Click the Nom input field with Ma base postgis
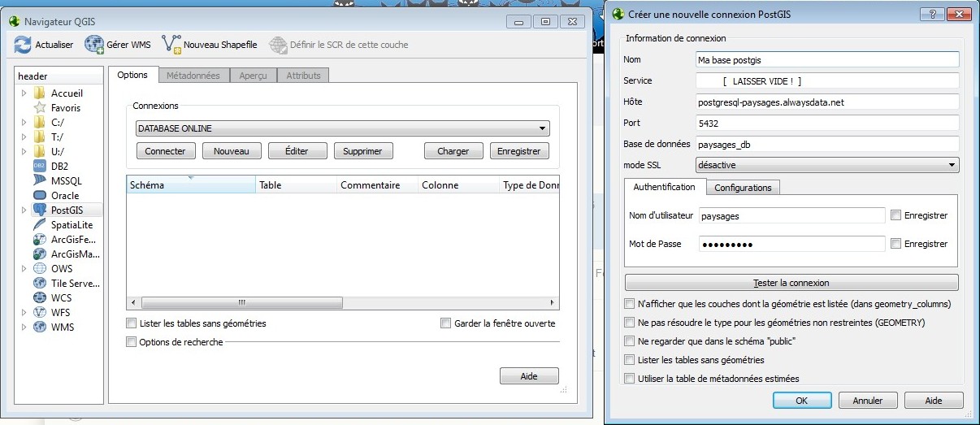This screenshot has width=980, height=425. 827,59
